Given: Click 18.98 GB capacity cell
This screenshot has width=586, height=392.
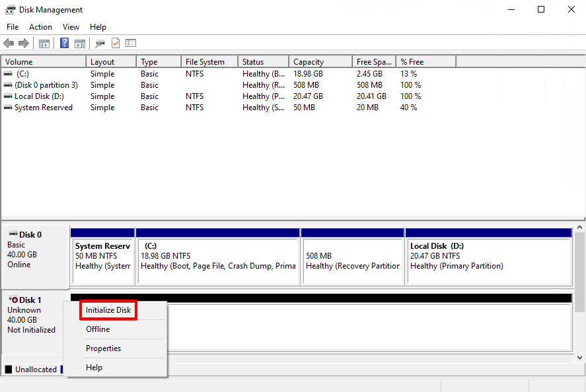Looking at the screenshot, I should click(x=308, y=74).
